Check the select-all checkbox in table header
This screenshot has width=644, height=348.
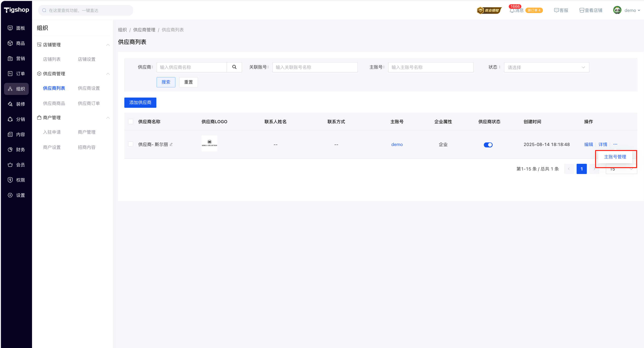point(131,122)
